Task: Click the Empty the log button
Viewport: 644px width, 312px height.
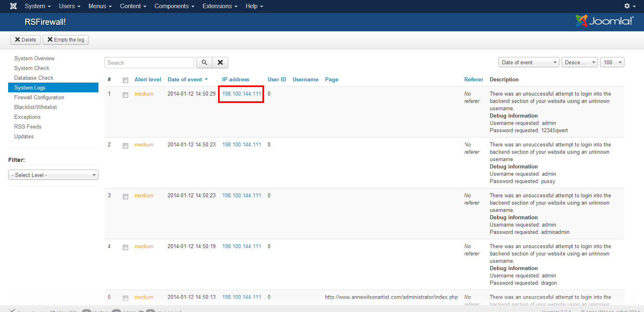Action: tap(65, 39)
